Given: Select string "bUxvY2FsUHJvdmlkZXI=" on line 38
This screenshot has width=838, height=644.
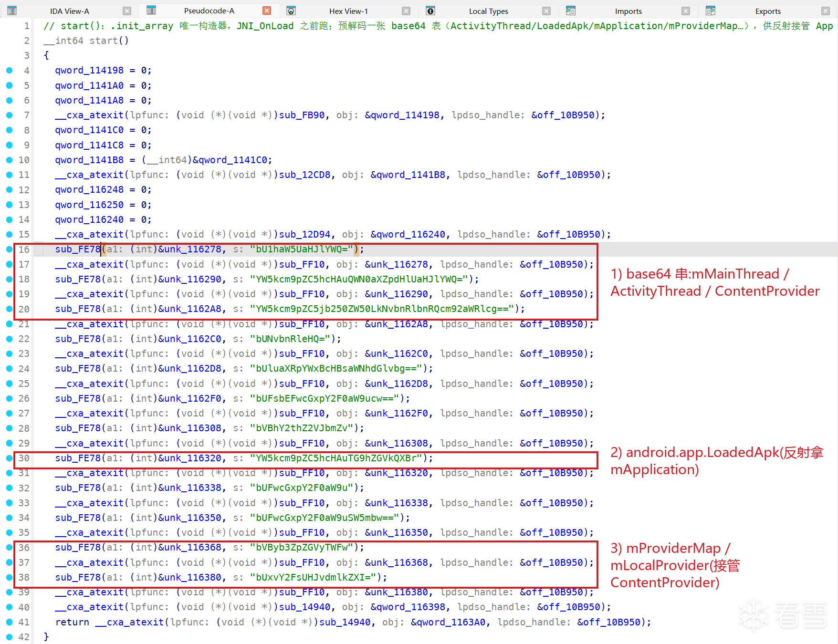Looking at the screenshot, I should coord(313,577).
